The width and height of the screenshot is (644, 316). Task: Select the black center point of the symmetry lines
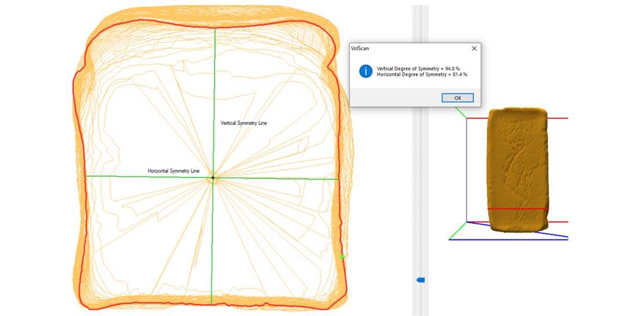point(213,177)
